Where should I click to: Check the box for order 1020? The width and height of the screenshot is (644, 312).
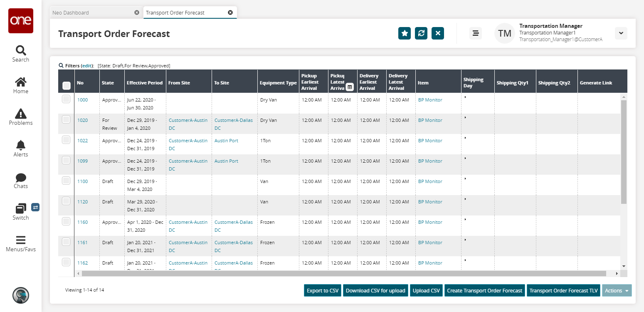tap(66, 119)
